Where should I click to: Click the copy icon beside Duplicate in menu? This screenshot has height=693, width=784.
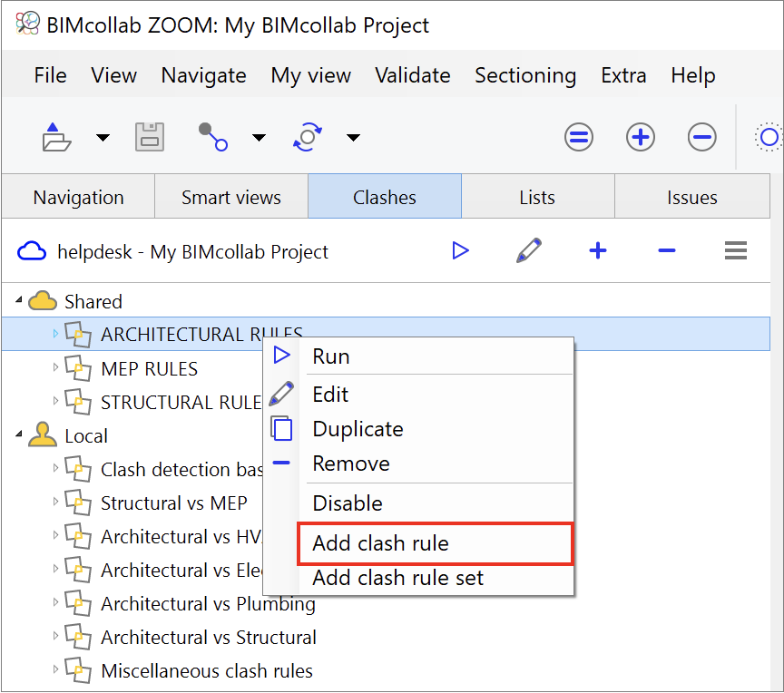point(281,428)
